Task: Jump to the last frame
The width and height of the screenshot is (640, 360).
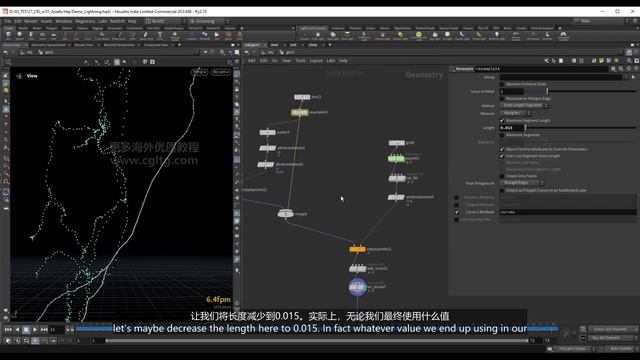Action: click(x=44, y=329)
